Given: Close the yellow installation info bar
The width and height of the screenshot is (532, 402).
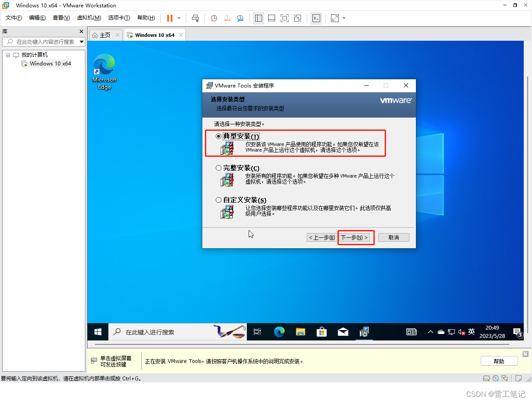Looking at the screenshot, I should (526, 354).
